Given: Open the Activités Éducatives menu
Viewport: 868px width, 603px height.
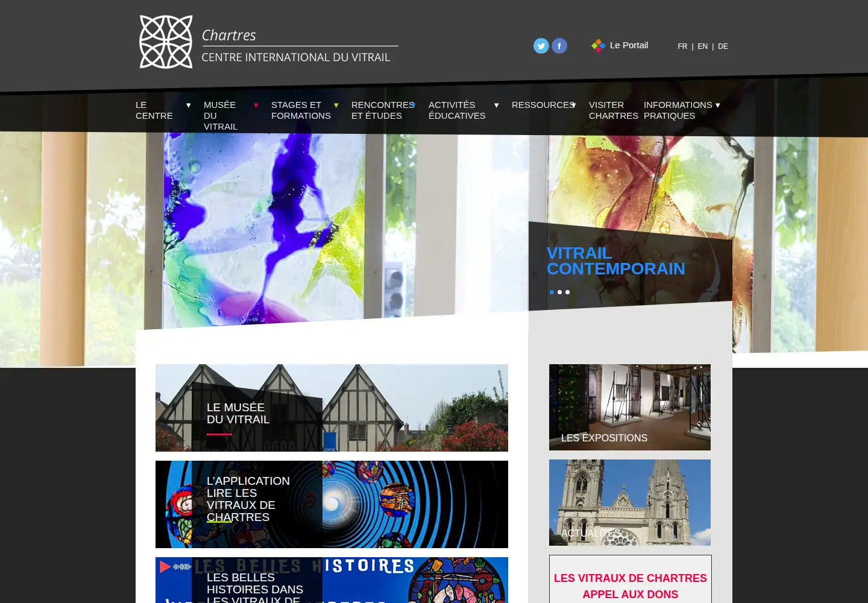Looking at the screenshot, I should (x=457, y=110).
